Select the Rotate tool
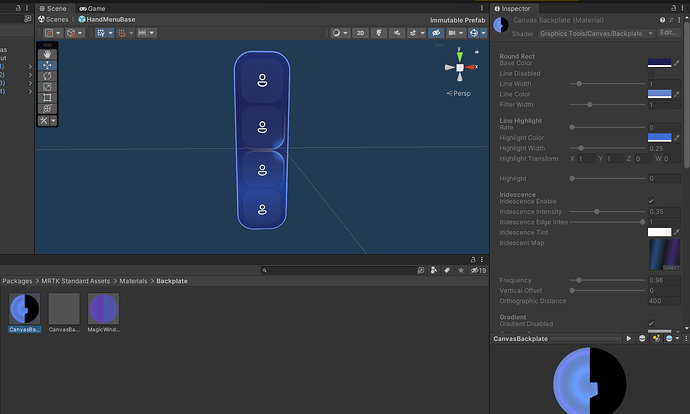690x414 pixels. pos(47,76)
